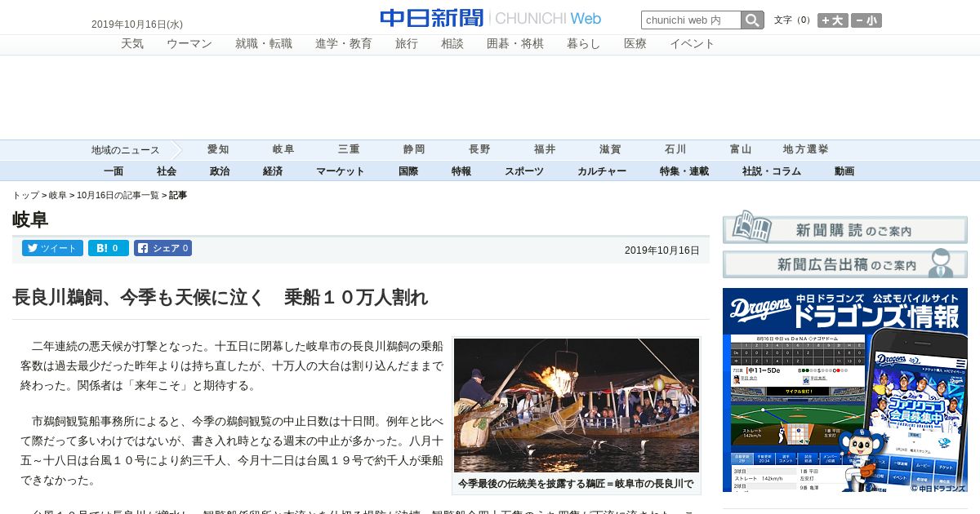Click the Facebook シェア button
Screen dimensions: 980x514
click(163, 248)
